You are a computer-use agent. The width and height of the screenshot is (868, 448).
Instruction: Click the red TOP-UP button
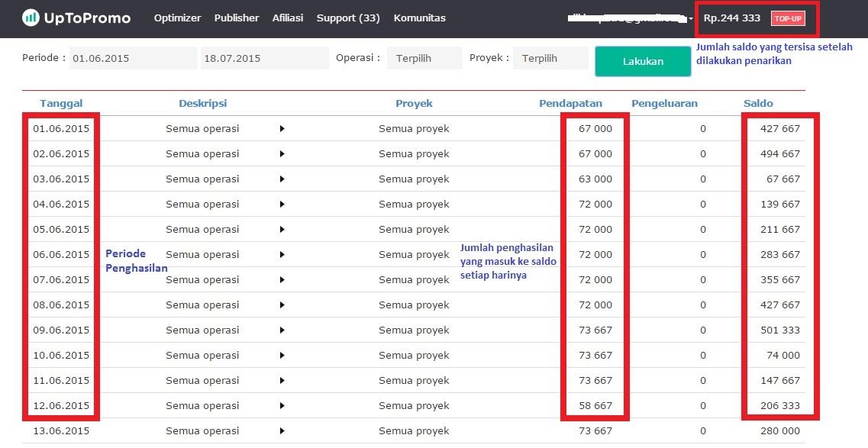click(x=788, y=18)
